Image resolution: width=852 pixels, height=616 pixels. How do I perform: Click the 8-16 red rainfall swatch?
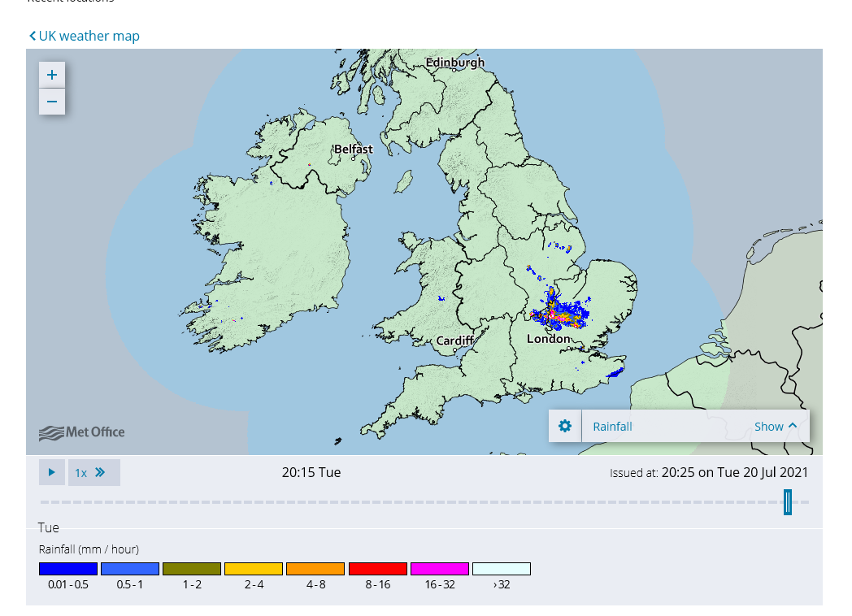click(377, 568)
